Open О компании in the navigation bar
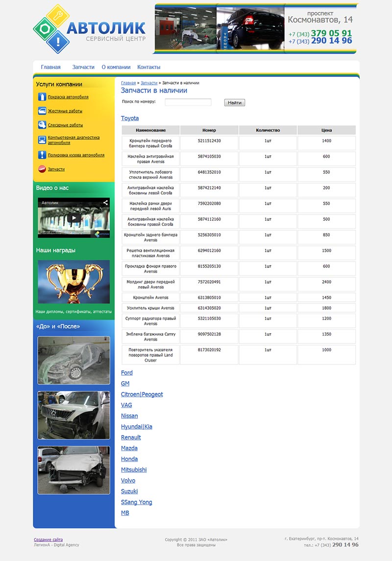 (116, 67)
